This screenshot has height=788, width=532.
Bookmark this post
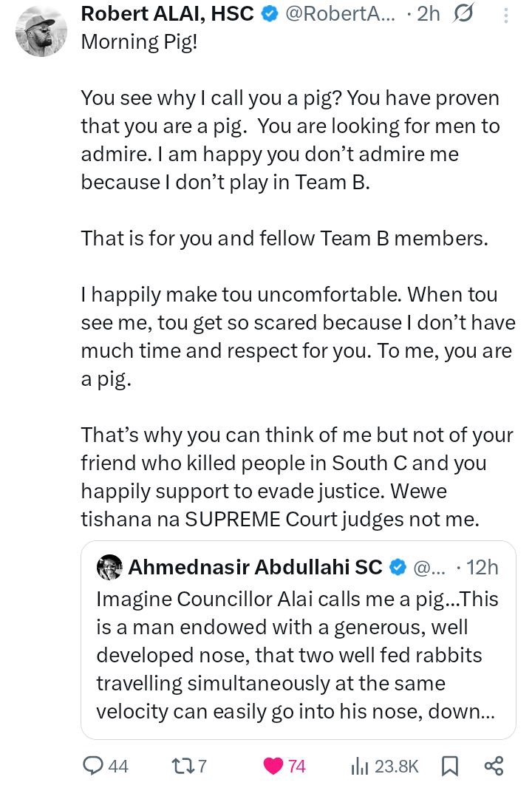point(449,766)
